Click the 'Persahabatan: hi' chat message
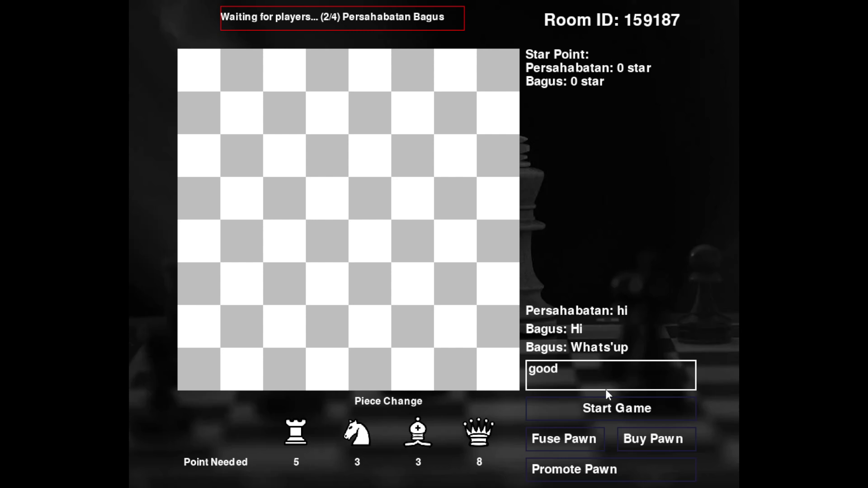The width and height of the screenshot is (868, 488). point(576,310)
